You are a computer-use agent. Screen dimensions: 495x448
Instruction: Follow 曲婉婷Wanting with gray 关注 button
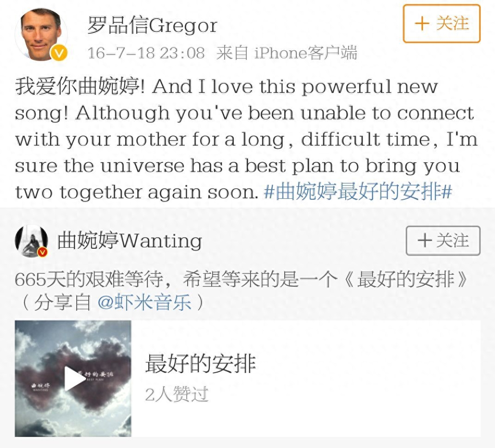tap(443, 240)
